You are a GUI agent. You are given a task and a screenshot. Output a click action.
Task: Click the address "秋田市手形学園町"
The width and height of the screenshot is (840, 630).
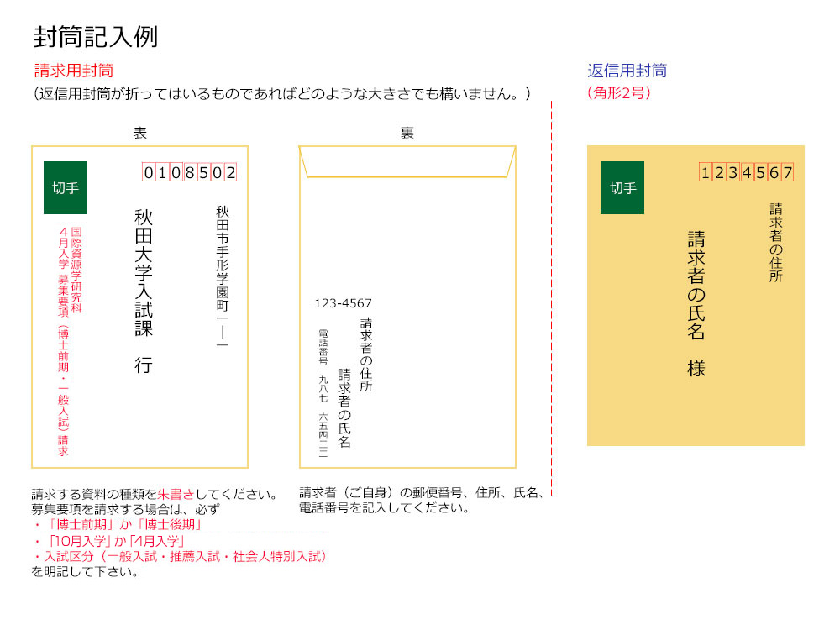tap(223, 259)
